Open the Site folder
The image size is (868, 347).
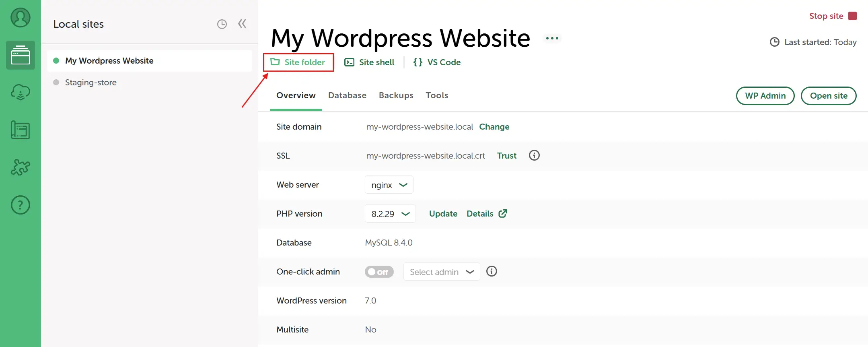(298, 62)
